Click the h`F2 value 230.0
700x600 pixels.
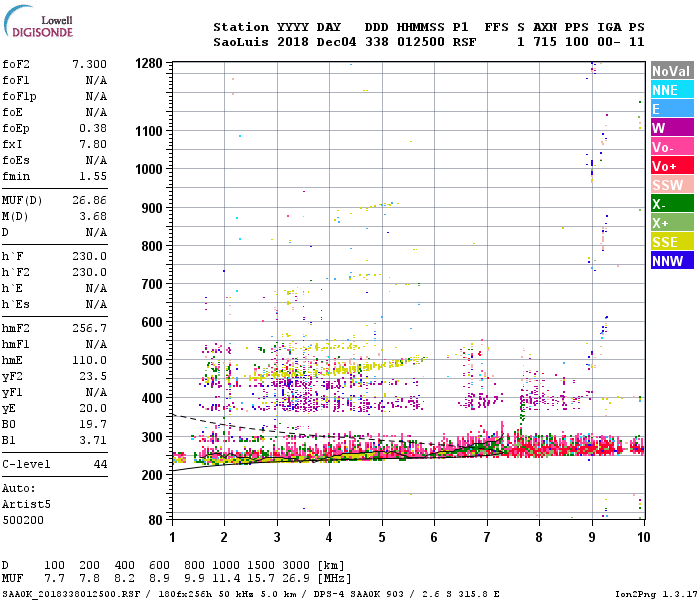[x=90, y=273]
